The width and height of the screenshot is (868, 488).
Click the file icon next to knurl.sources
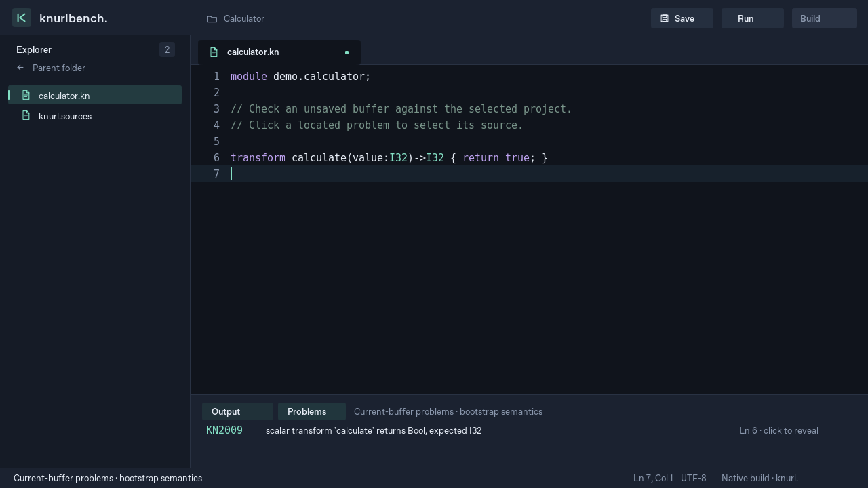coord(26,115)
